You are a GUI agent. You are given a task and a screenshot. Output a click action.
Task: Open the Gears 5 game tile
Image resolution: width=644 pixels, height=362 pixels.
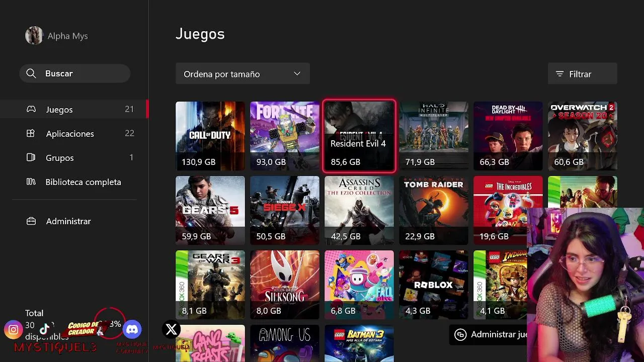coord(210,210)
